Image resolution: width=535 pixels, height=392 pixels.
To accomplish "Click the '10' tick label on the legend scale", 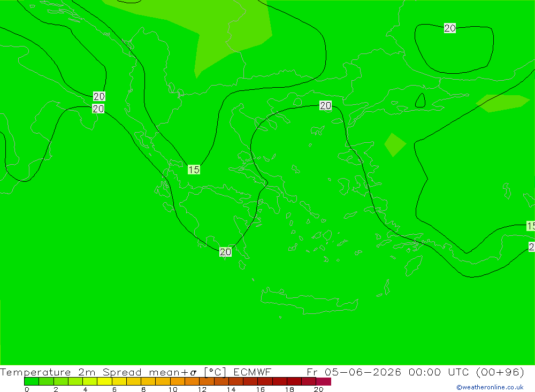I will click(173, 389).
